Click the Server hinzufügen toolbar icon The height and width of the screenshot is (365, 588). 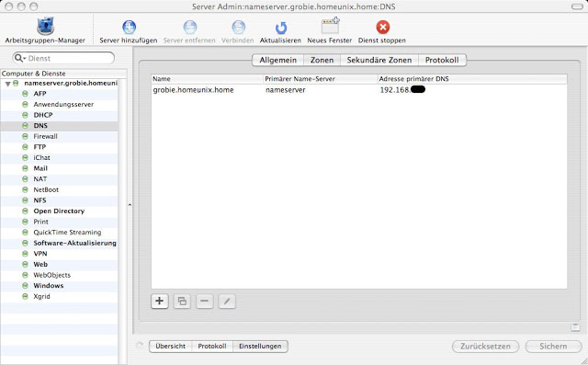coord(129,27)
